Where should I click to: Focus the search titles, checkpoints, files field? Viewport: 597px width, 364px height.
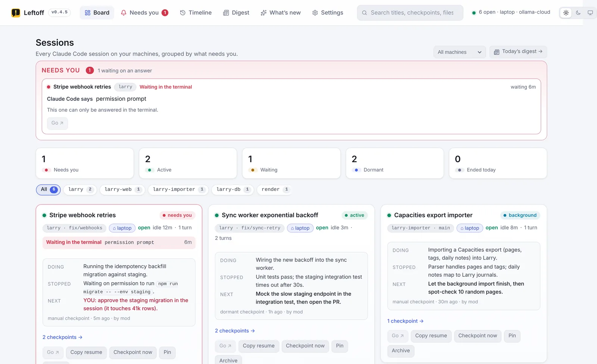click(x=410, y=13)
